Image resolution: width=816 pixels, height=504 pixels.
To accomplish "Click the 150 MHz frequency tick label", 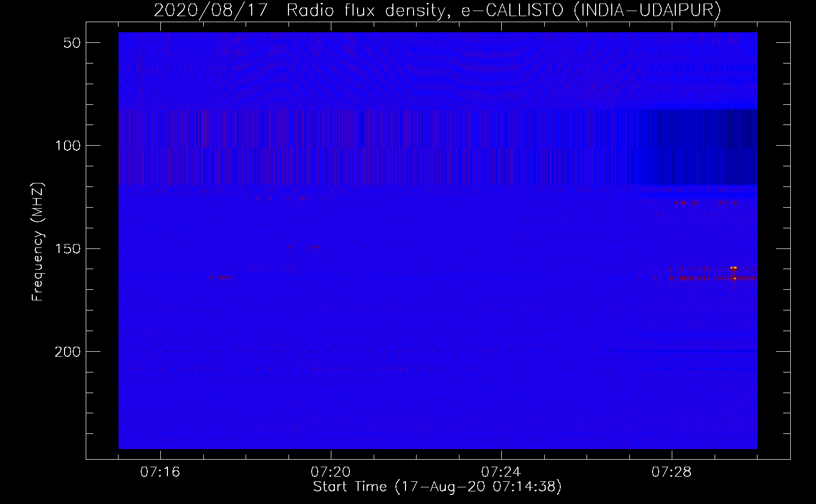I will tap(68, 248).
